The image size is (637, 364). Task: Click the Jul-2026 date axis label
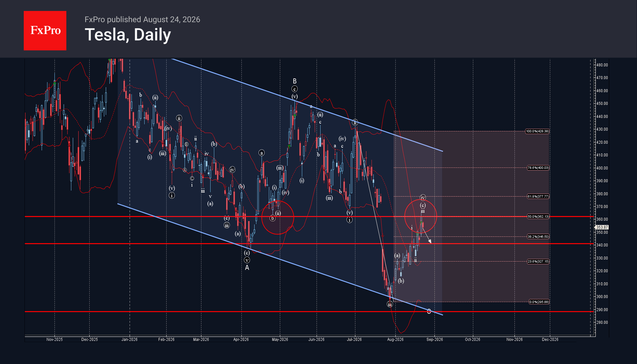coord(354,340)
